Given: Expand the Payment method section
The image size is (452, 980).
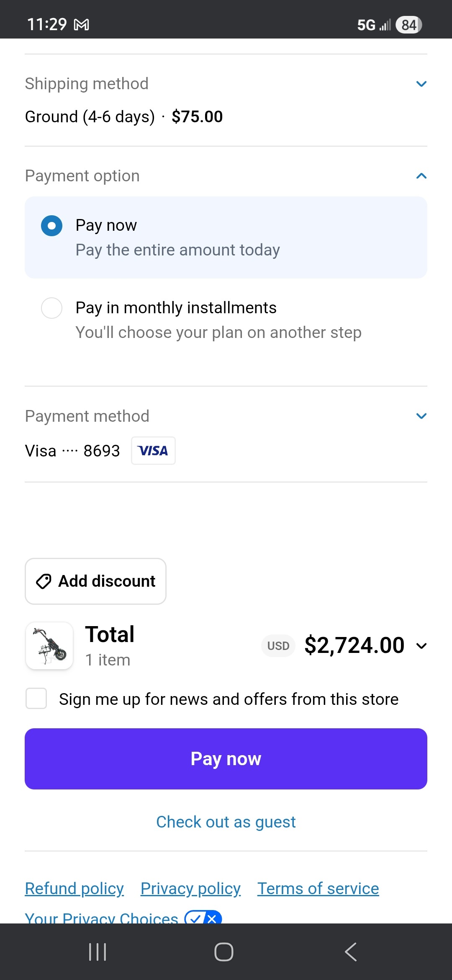Looking at the screenshot, I should [x=421, y=416].
